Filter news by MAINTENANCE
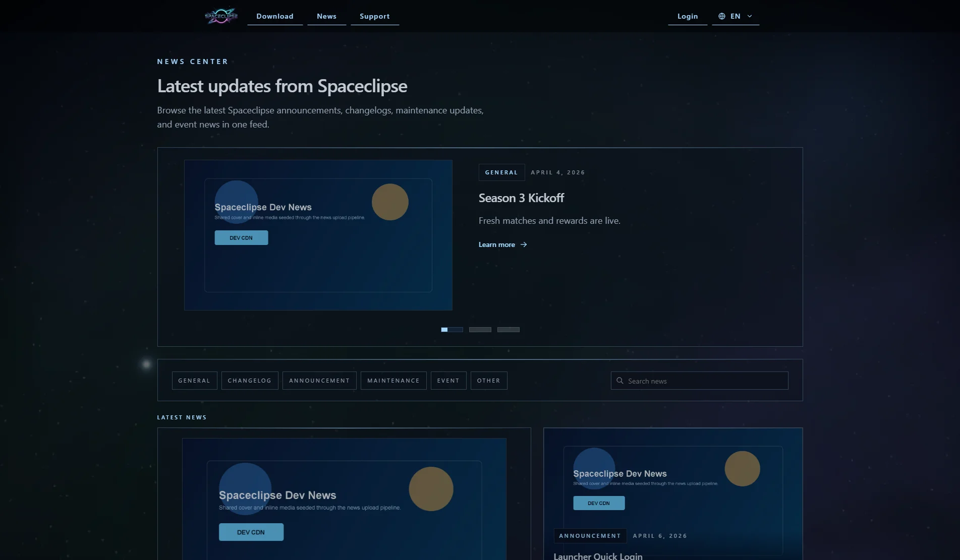 [x=393, y=380]
